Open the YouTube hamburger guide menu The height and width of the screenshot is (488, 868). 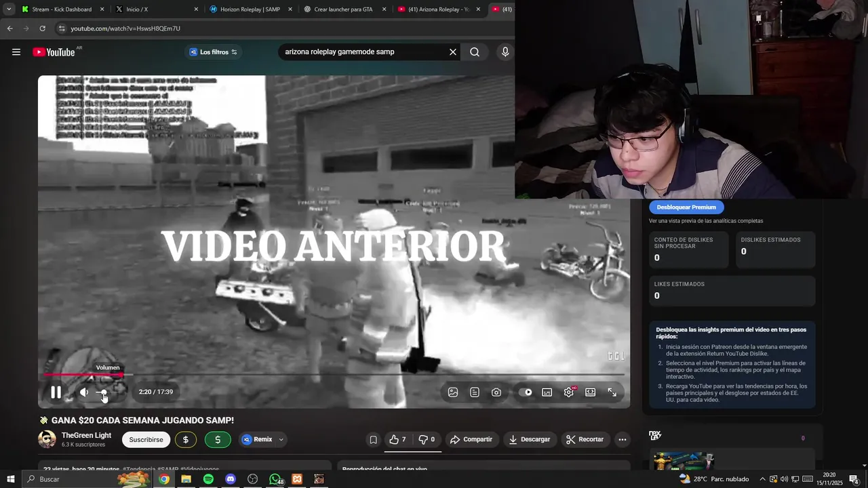pos(16,52)
